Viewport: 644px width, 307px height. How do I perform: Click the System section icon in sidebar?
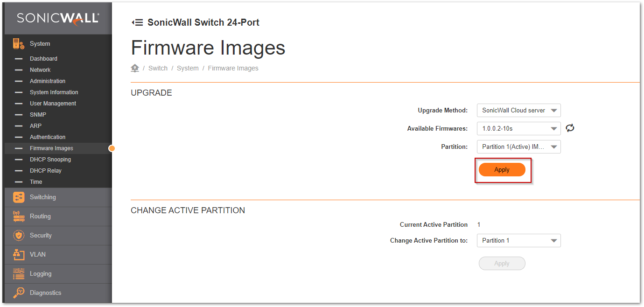coord(19,44)
